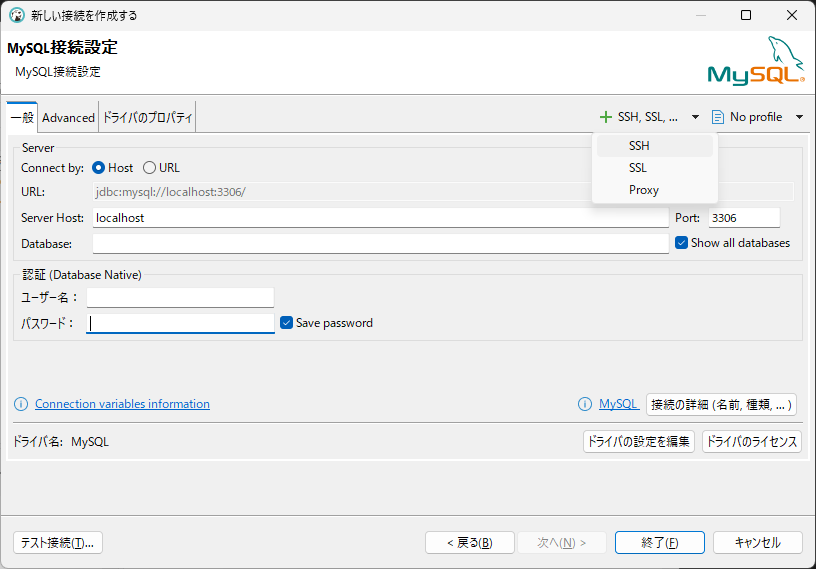
Task: Click the < 戻る(B) button
Action: (470, 542)
